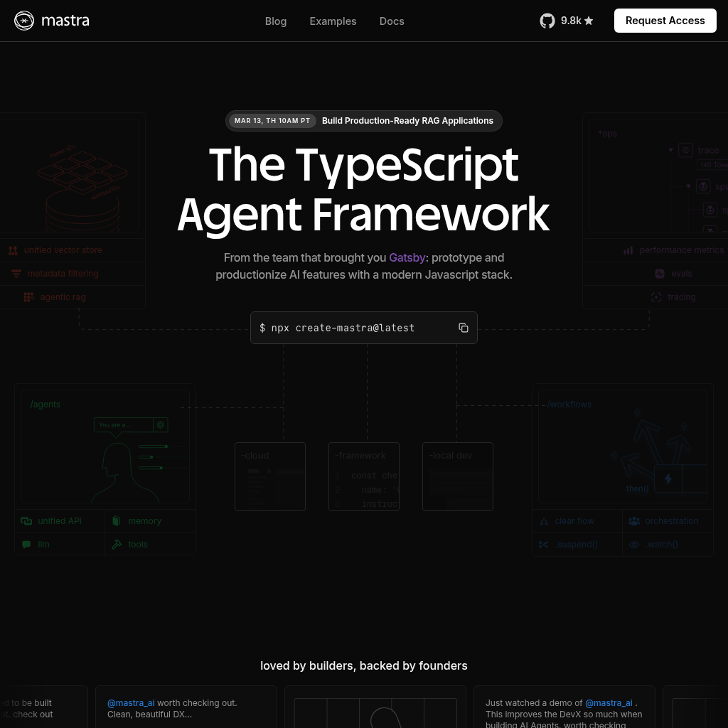Open @mastra_ai in the "worth checking out" tweet
Viewport: 728px width, 728px height.
click(x=131, y=703)
